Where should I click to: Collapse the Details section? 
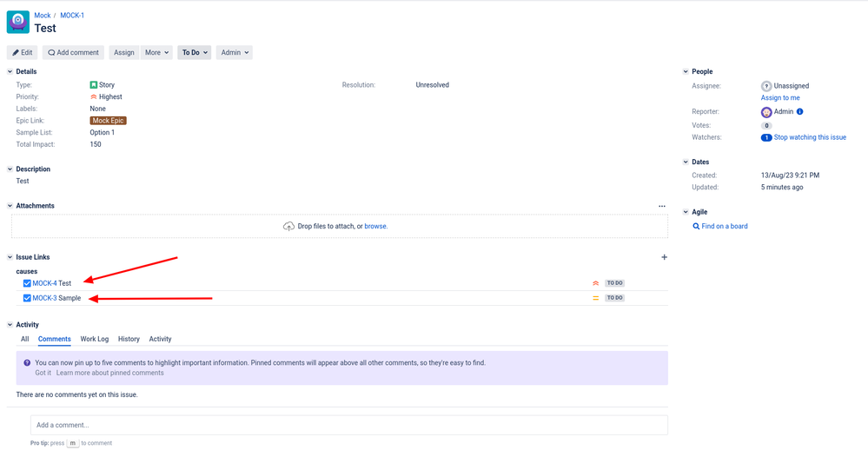(10, 71)
